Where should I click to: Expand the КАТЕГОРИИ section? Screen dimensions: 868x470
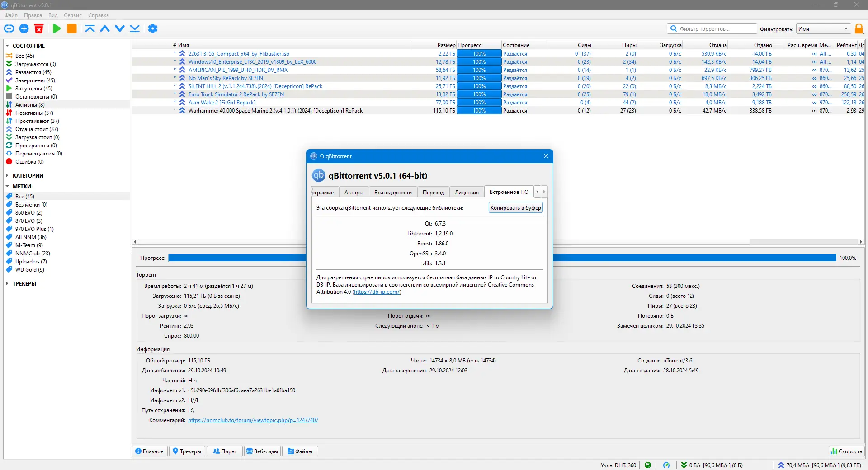pos(7,175)
